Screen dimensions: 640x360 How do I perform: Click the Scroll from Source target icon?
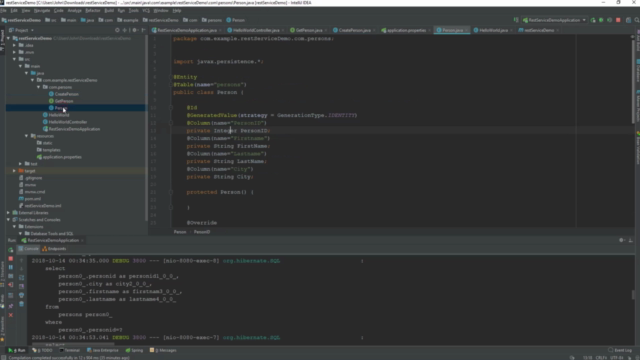(x=117, y=30)
